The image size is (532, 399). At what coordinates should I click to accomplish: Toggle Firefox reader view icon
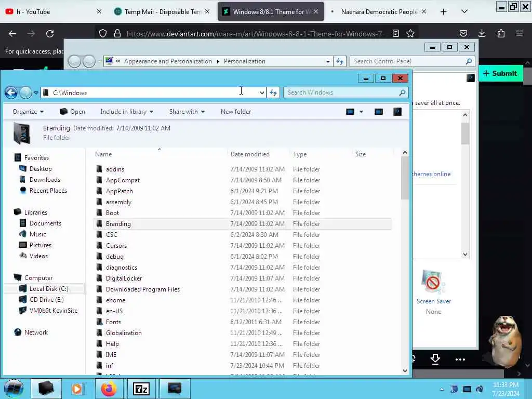[x=395, y=33]
